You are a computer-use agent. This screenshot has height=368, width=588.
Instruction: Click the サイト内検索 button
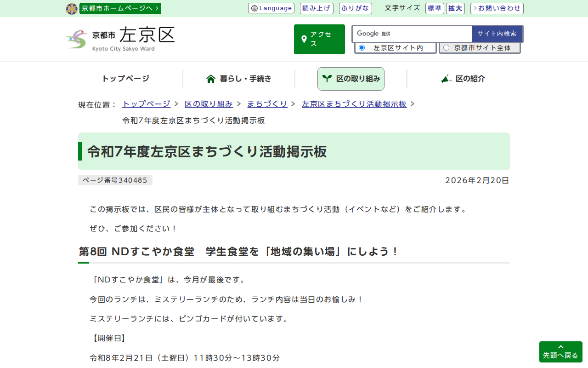pyautogui.click(x=497, y=34)
